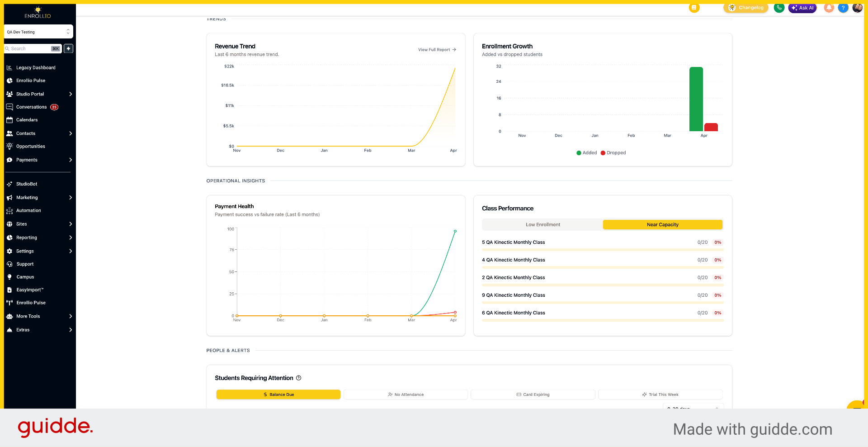Open the user profile avatar

point(857,8)
